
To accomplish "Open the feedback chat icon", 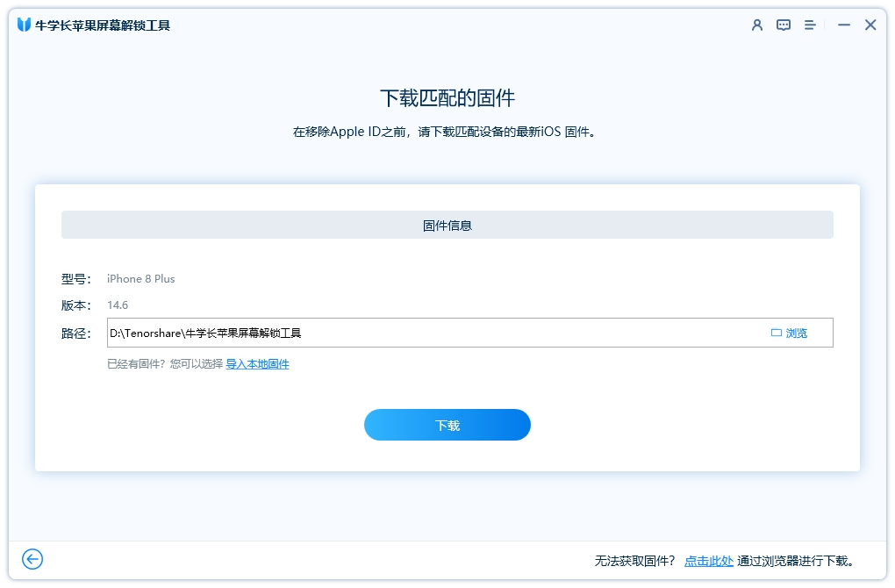I will (783, 25).
